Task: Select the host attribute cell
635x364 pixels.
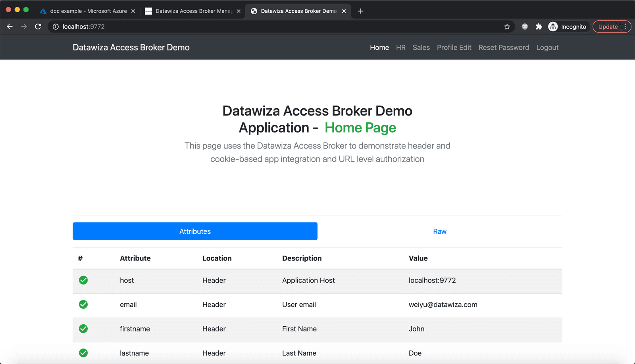Action: 127,280
